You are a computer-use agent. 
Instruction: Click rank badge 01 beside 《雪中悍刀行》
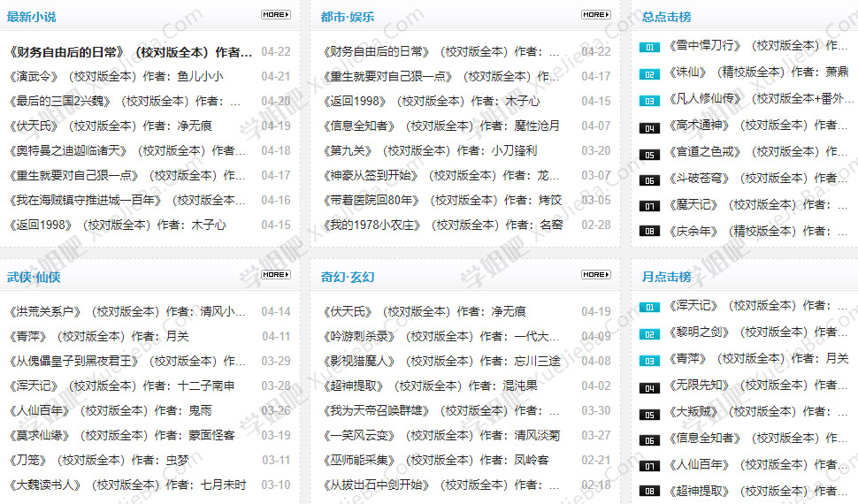point(649,48)
